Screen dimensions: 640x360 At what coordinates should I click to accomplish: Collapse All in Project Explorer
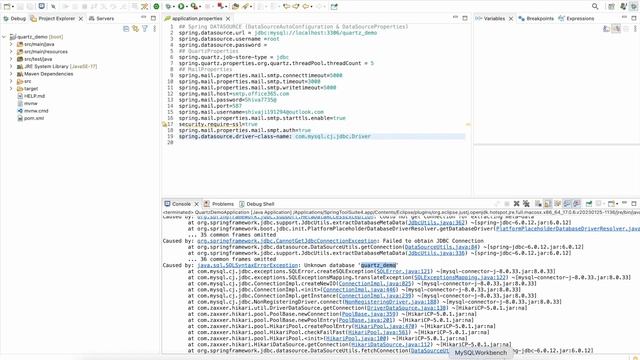coord(126,29)
